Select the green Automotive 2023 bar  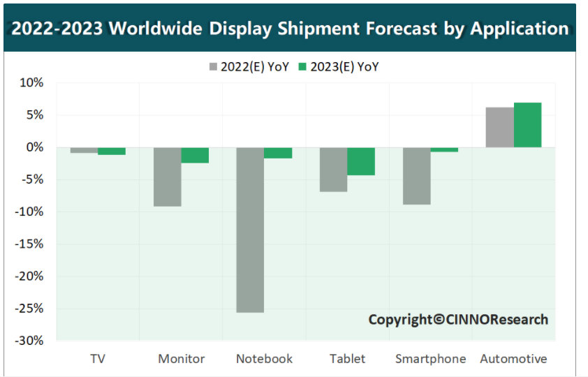coord(527,125)
